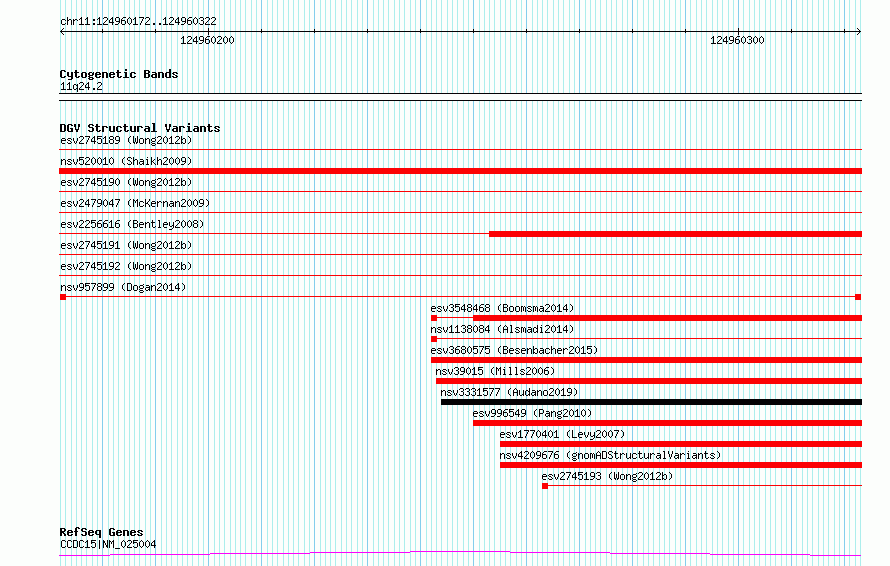This screenshot has height=566, width=890.
Task: Select the DGV Structural Variants track title
Action: 140,128
